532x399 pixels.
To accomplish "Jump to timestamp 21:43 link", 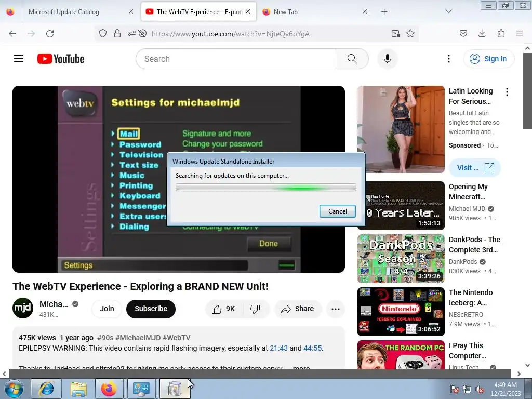I will [278, 348].
